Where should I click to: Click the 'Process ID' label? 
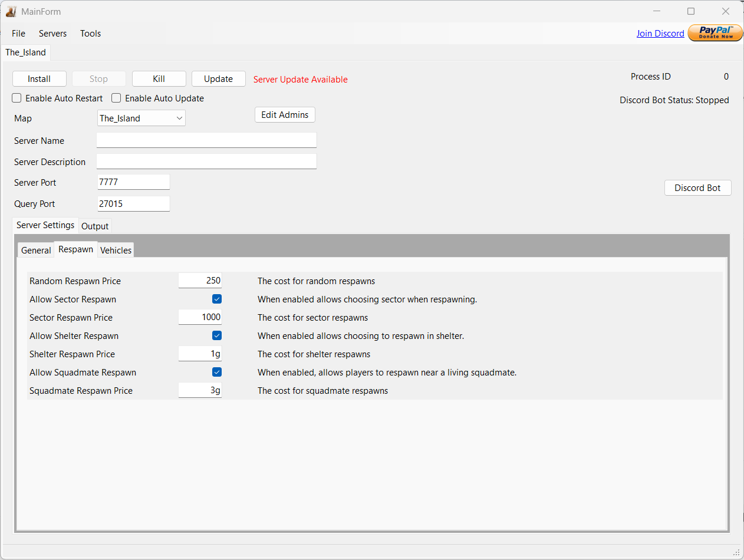coord(651,77)
